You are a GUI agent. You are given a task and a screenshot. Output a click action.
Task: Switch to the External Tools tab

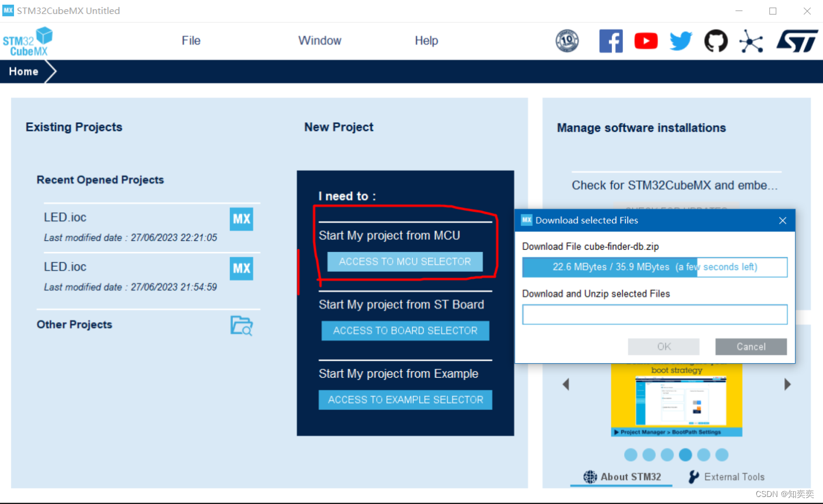[x=726, y=477]
